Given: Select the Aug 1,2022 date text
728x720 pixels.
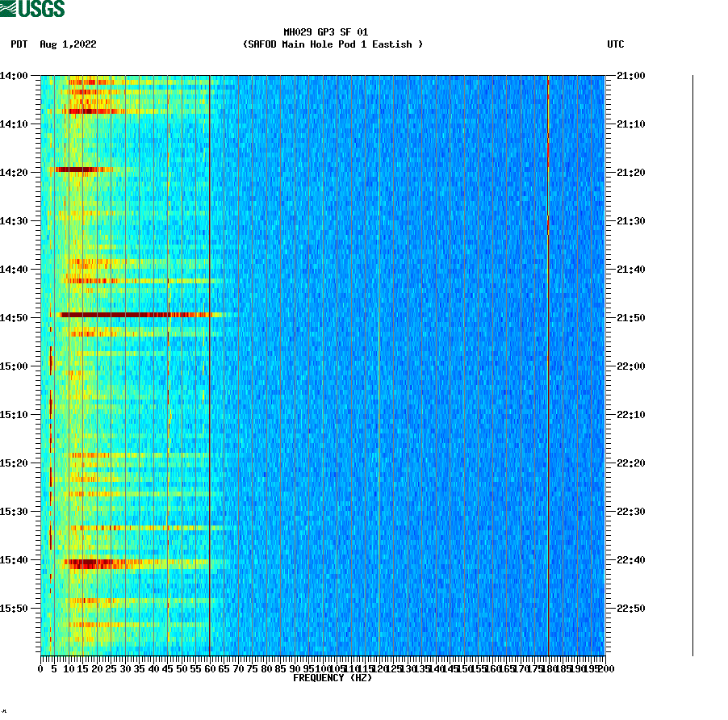Looking at the screenshot, I should (68, 45).
